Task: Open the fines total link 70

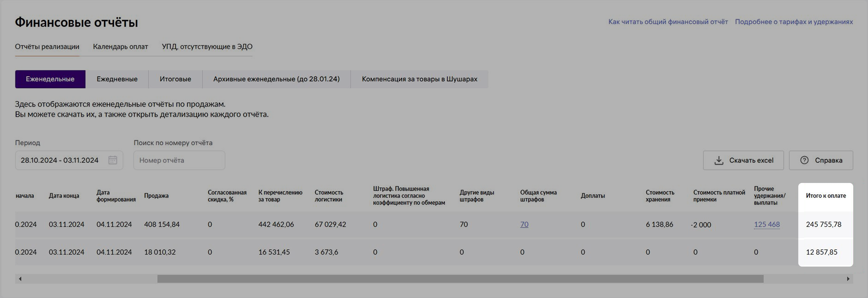Action: [x=524, y=225]
